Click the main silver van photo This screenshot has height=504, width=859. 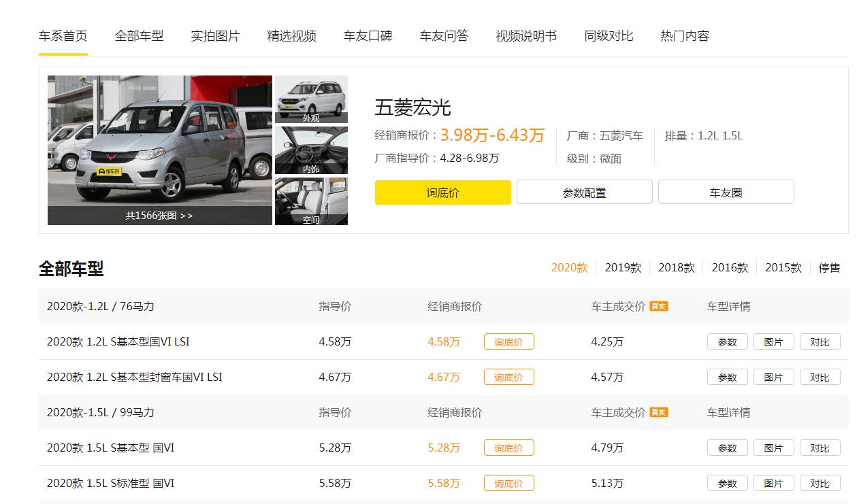tap(159, 141)
